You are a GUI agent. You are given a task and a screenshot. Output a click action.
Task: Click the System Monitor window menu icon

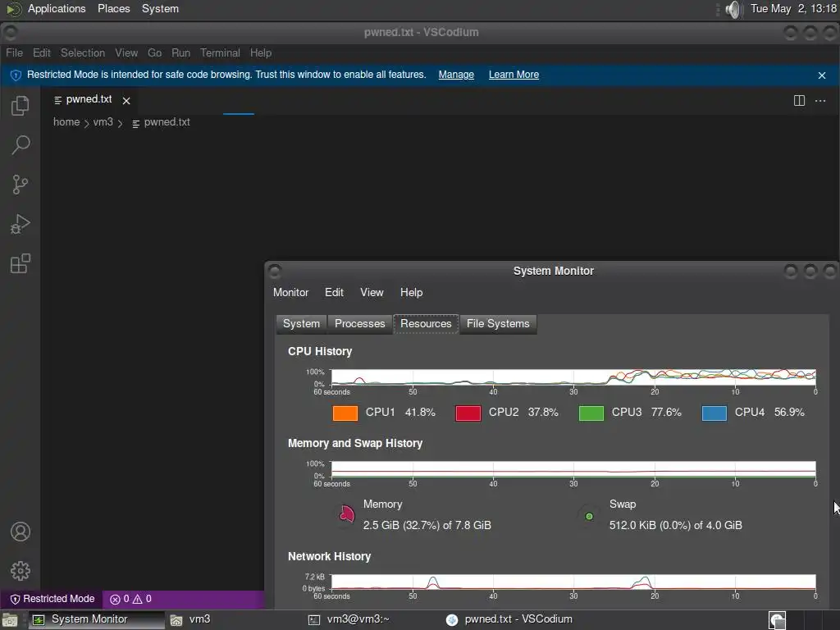[x=274, y=272]
